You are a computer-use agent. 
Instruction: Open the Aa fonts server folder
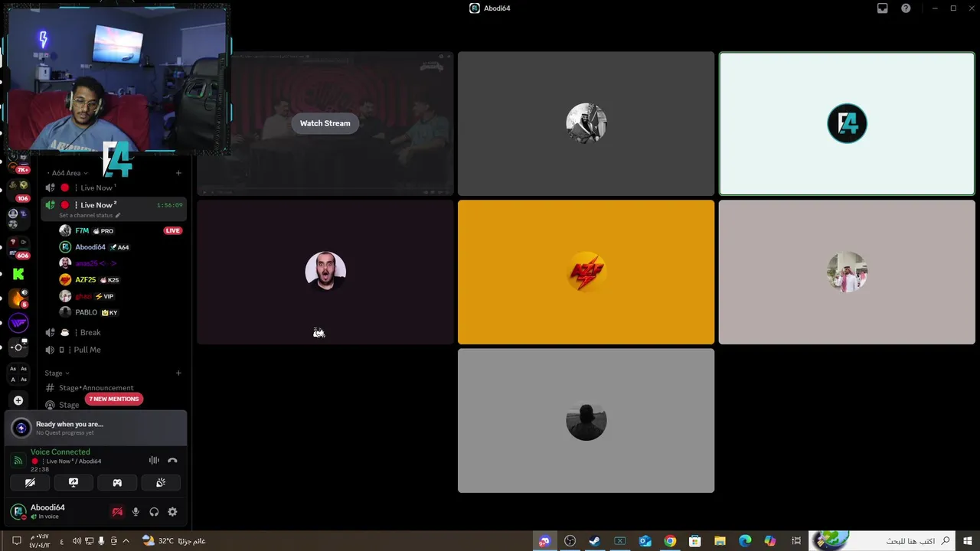(18, 374)
